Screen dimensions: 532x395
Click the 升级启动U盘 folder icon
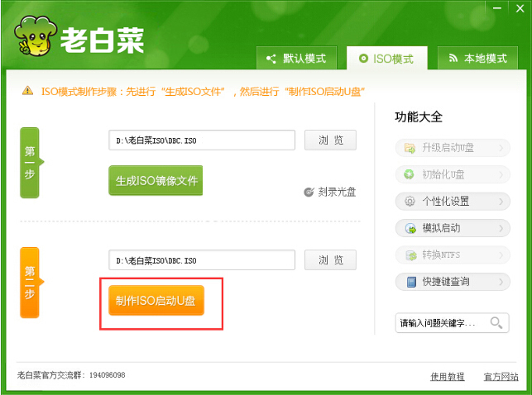(x=410, y=148)
